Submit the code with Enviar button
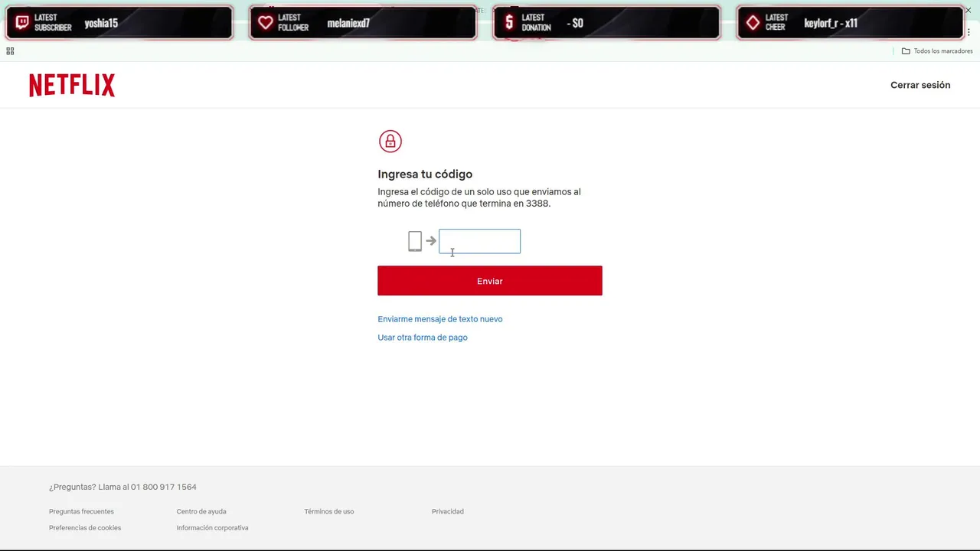The height and width of the screenshot is (551, 980). 490,281
